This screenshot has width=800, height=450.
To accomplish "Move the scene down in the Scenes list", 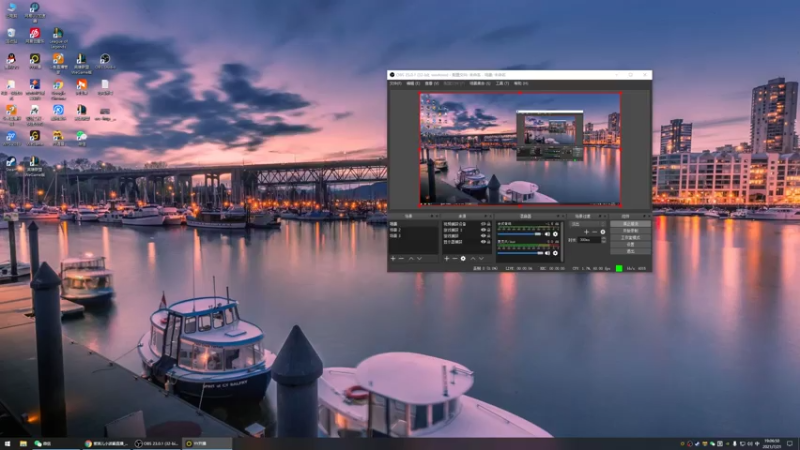I will (419, 259).
